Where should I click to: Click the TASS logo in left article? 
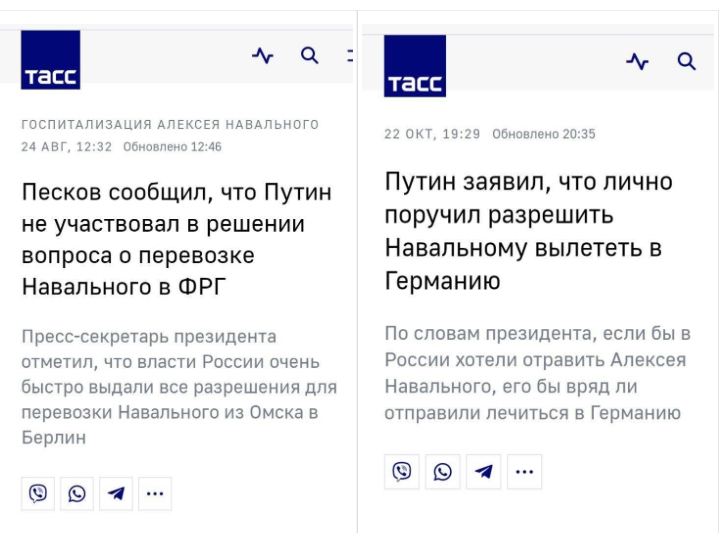tap(50, 60)
